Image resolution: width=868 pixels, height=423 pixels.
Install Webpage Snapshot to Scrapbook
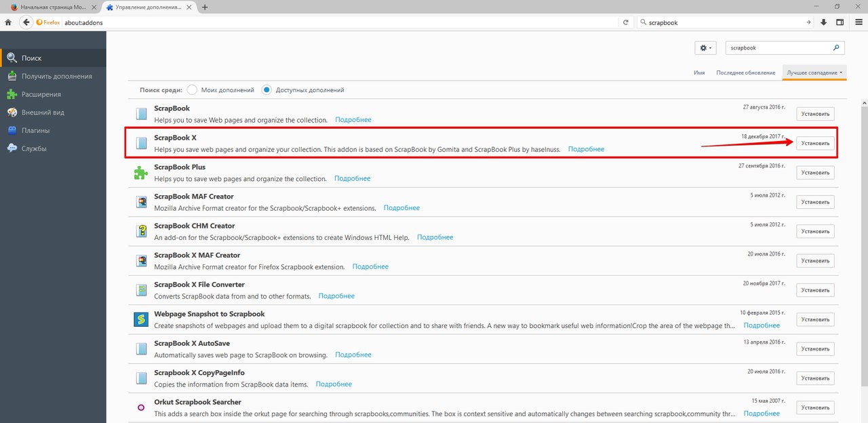tap(815, 319)
